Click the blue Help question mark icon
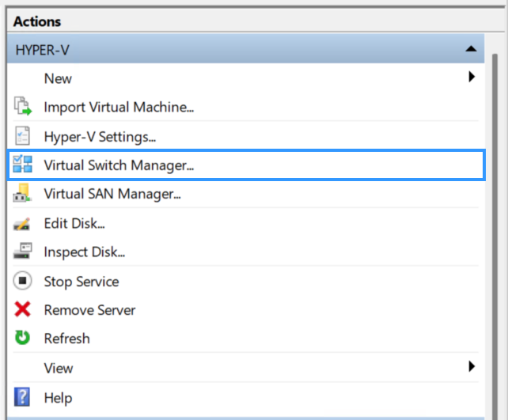Image resolution: width=508 pixels, height=420 pixels. tap(22, 397)
